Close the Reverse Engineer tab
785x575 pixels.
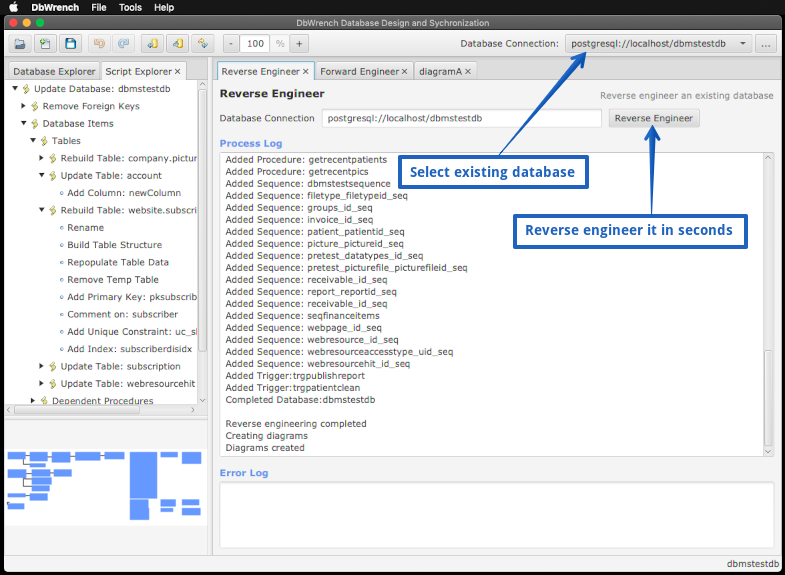click(x=305, y=72)
